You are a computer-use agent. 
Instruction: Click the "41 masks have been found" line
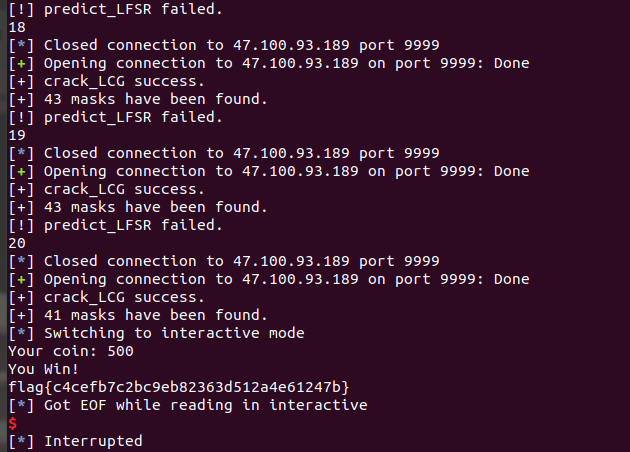coord(138,315)
